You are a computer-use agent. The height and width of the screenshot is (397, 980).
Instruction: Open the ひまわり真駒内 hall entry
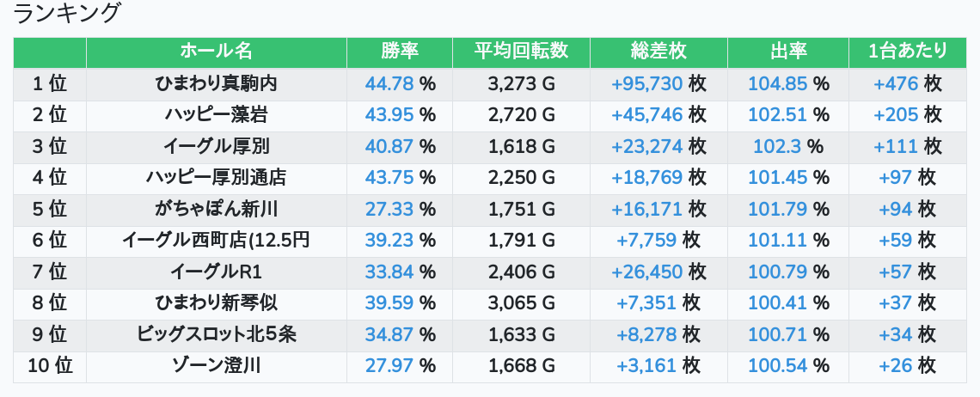[216, 83]
